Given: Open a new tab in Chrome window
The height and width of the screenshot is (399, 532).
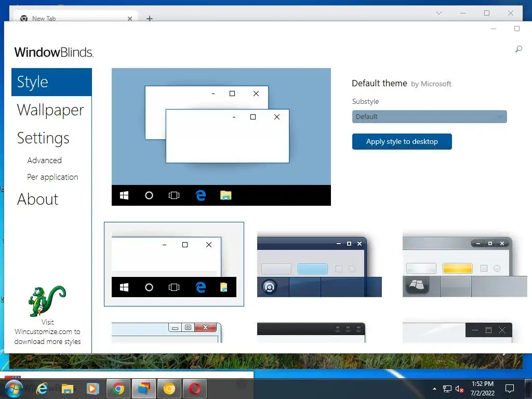Looking at the screenshot, I should (149, 18).
